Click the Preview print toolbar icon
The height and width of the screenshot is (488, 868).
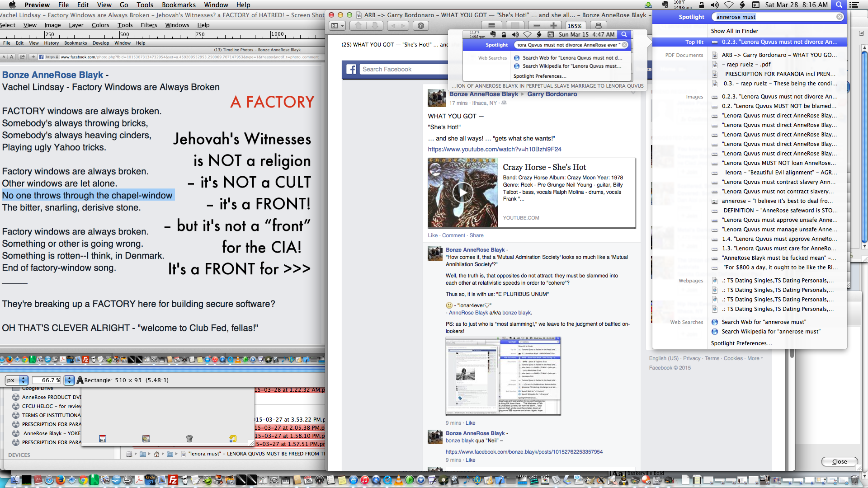tap(599, 26)
